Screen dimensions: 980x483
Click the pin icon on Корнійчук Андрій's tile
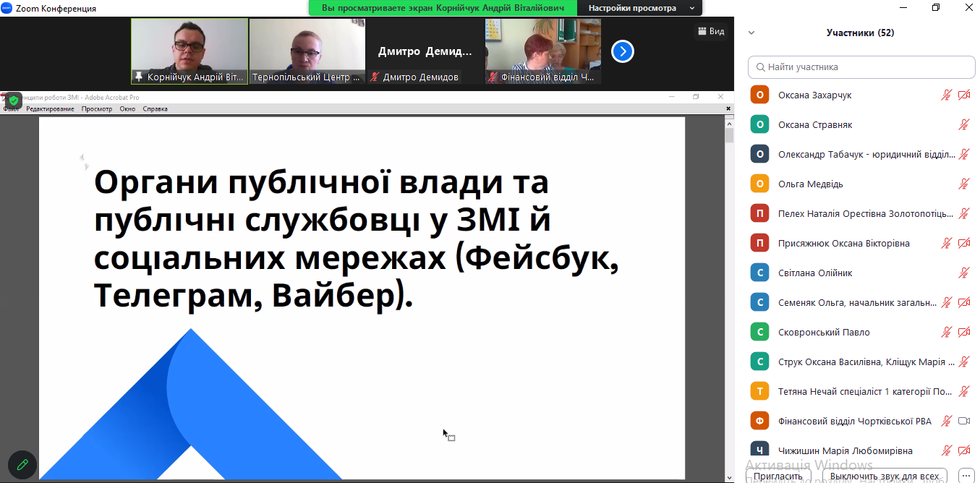click(x=139, y=77)
